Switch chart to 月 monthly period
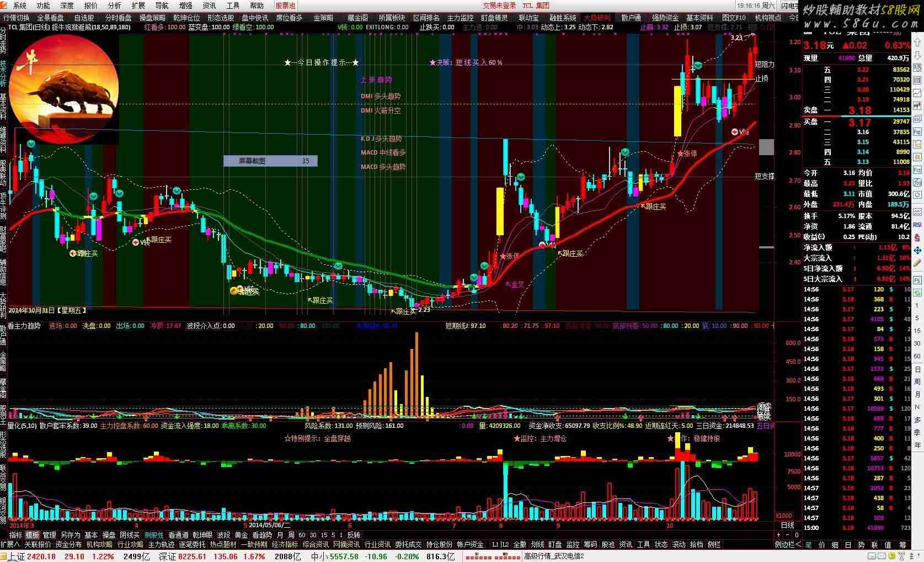Screen dimensions: 924x562 tap(280, 535)
